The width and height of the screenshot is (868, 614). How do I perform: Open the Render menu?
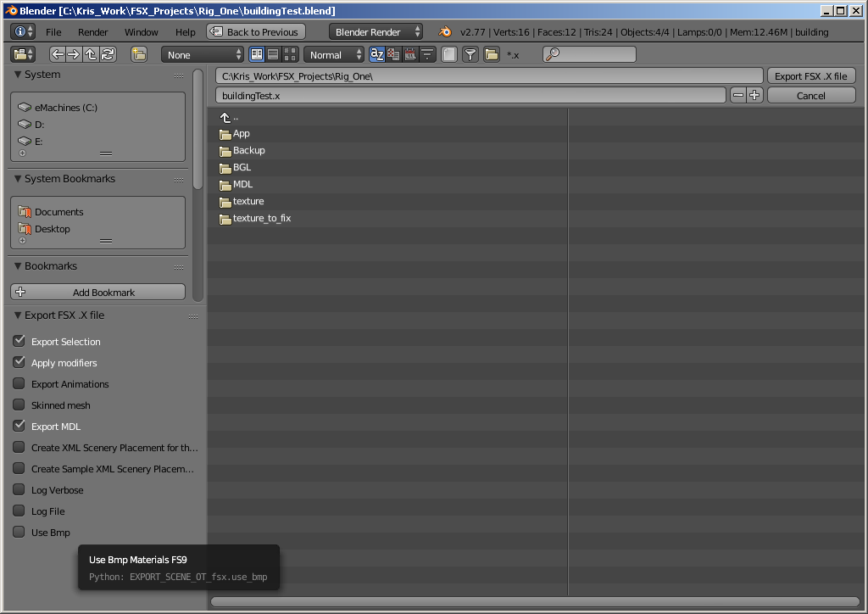pos(92,32)
